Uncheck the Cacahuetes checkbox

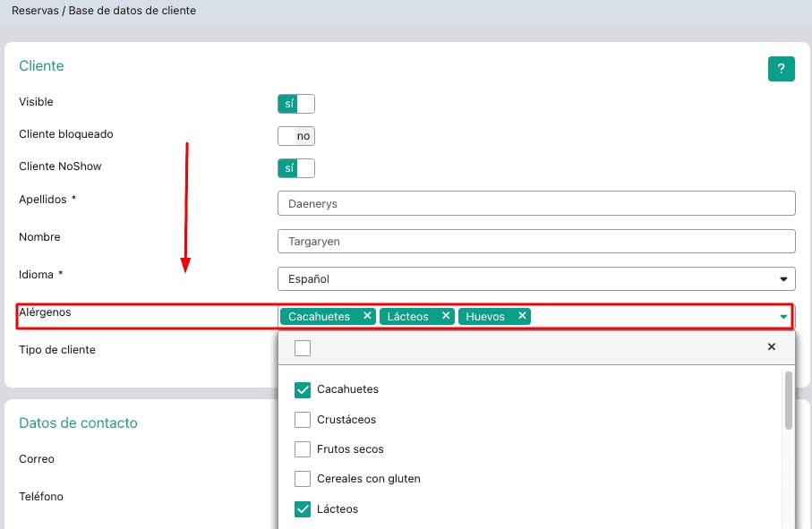[303, 389]
